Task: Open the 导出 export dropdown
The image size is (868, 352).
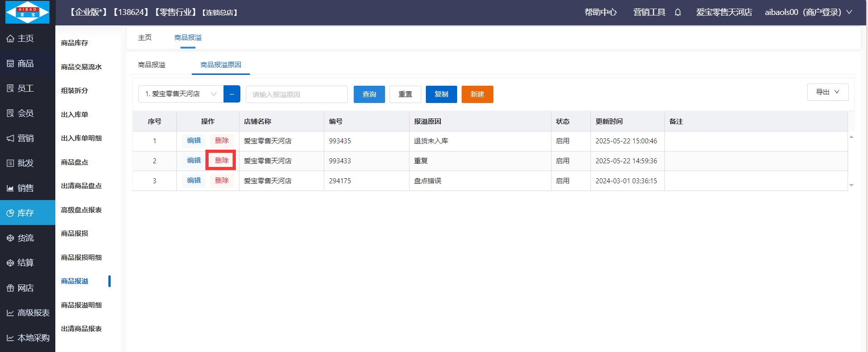Action: coord(828,92)
